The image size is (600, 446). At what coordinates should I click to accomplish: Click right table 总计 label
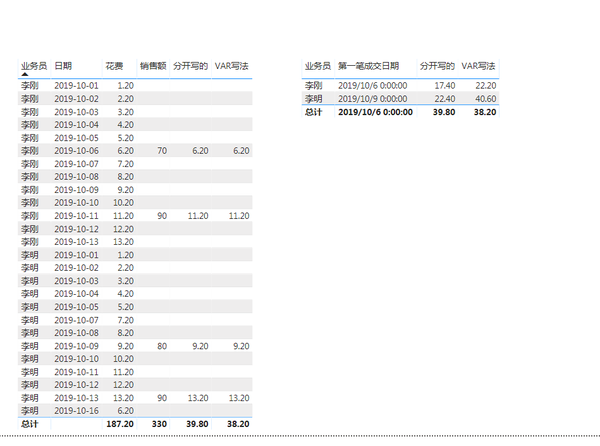pyautogui.click(x=313, y=112)
